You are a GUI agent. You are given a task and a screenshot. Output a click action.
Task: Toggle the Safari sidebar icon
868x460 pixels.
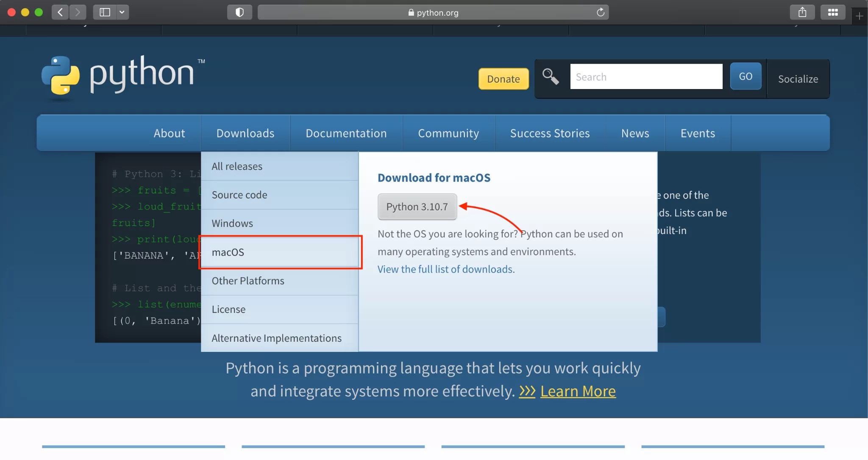[x=105, y=12]
